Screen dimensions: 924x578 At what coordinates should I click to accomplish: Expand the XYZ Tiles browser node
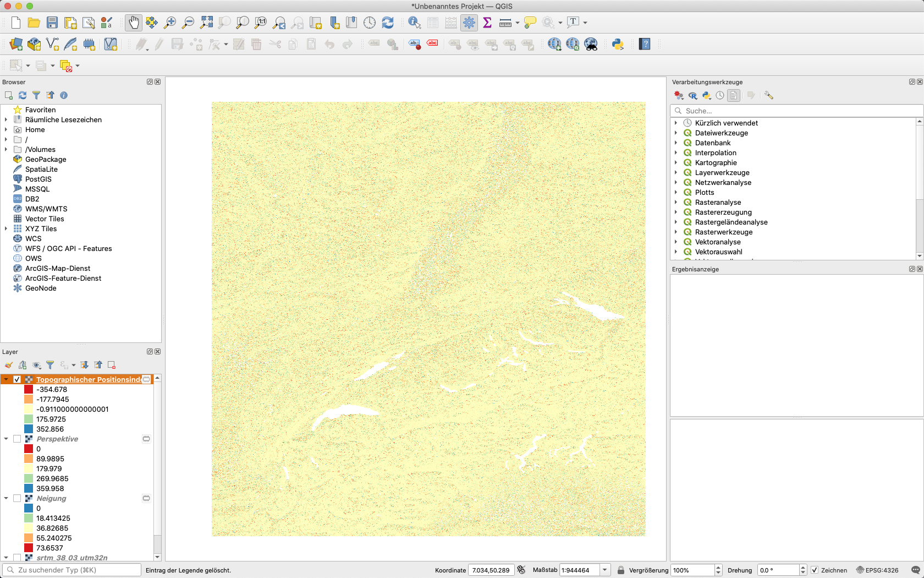[6, 228]
